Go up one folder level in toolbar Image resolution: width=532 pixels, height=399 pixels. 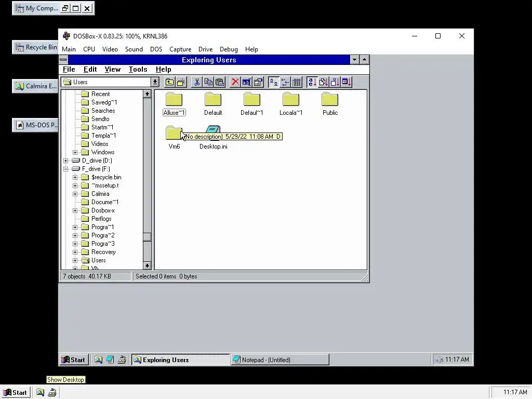point(170,82)
